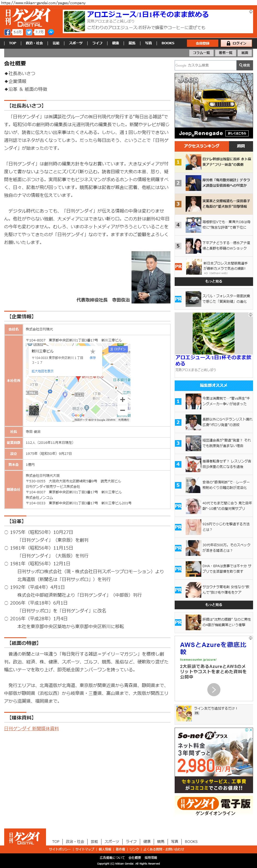
Task: Jump to ◆企業情報 section link
Action: (x=15, y=81)
